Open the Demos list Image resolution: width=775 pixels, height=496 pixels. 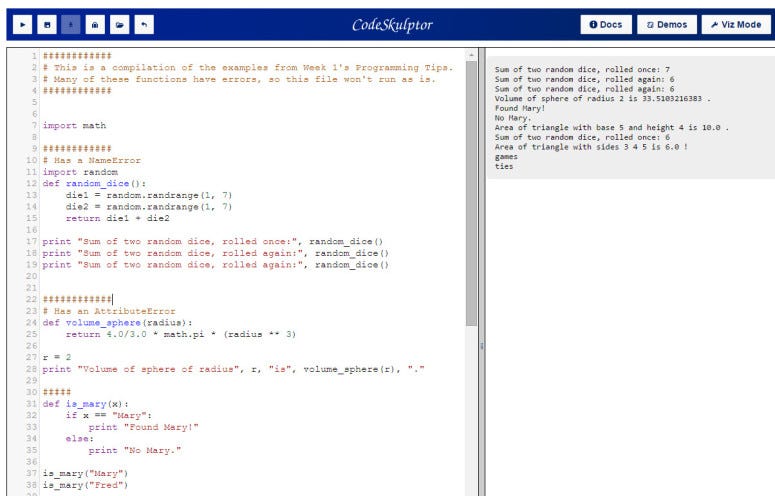click(x=667, y=25)
